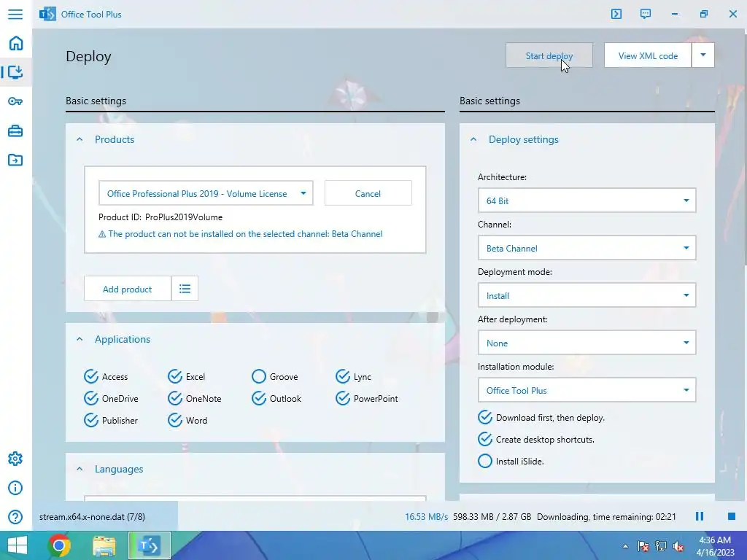747x560 pixels.
Task: Open the Activate key sidebar icon
Action: pos(15,101)
